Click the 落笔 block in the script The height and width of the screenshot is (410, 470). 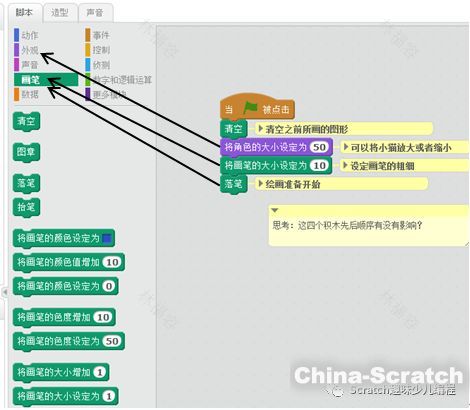click(x=234, y=184)
